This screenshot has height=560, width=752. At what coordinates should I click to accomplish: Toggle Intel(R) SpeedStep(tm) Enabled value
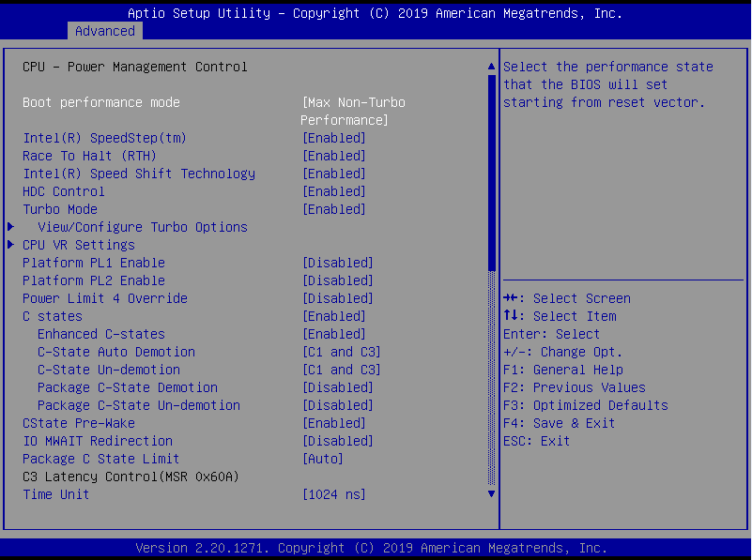click(x=333, y=138)
